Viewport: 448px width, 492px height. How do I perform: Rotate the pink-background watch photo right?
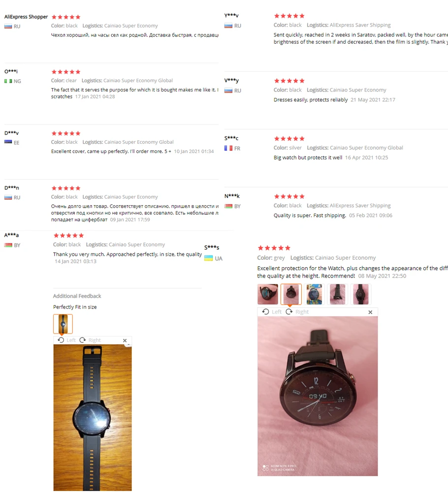[x=297, y=311]
